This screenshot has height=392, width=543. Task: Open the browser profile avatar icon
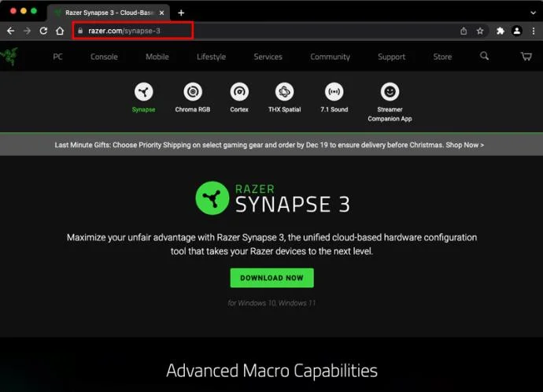tap(517, 31)
